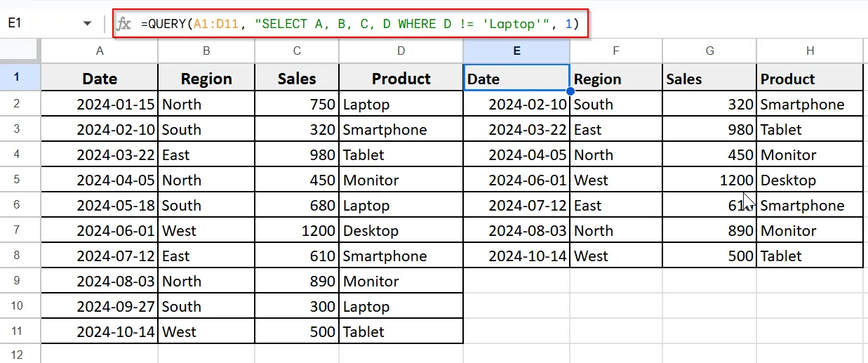Click cell F7 containing North
Image resolution: width=868 pixels, height=363 pixels.
pyautogui.click(x=616, y=230)
